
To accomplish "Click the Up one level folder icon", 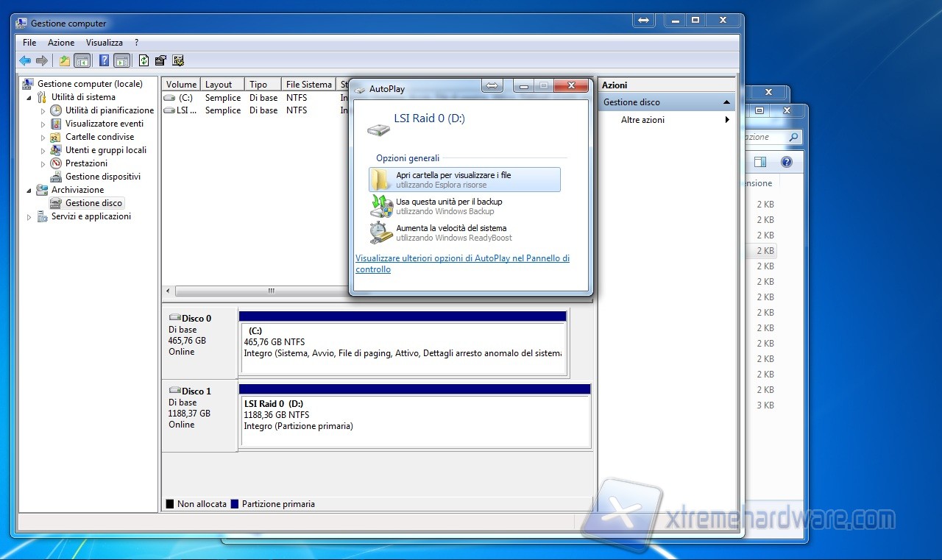I will 65,61.
